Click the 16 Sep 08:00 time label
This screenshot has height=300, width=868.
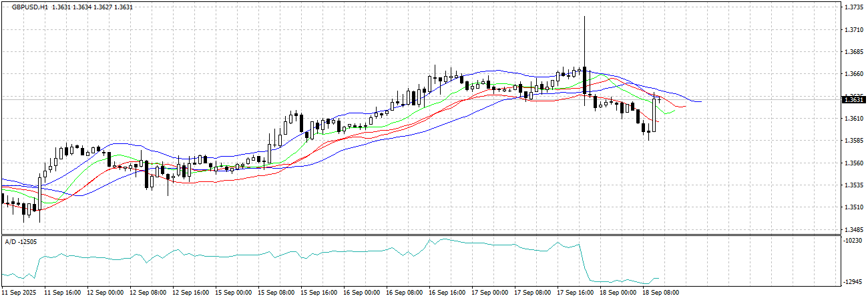[x=405, y=293]
